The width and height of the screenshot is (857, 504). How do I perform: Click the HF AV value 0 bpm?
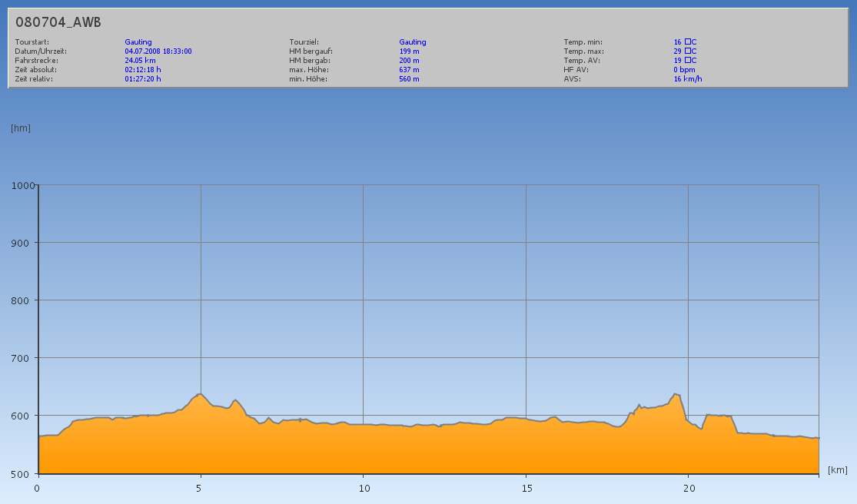coord(684,70)
